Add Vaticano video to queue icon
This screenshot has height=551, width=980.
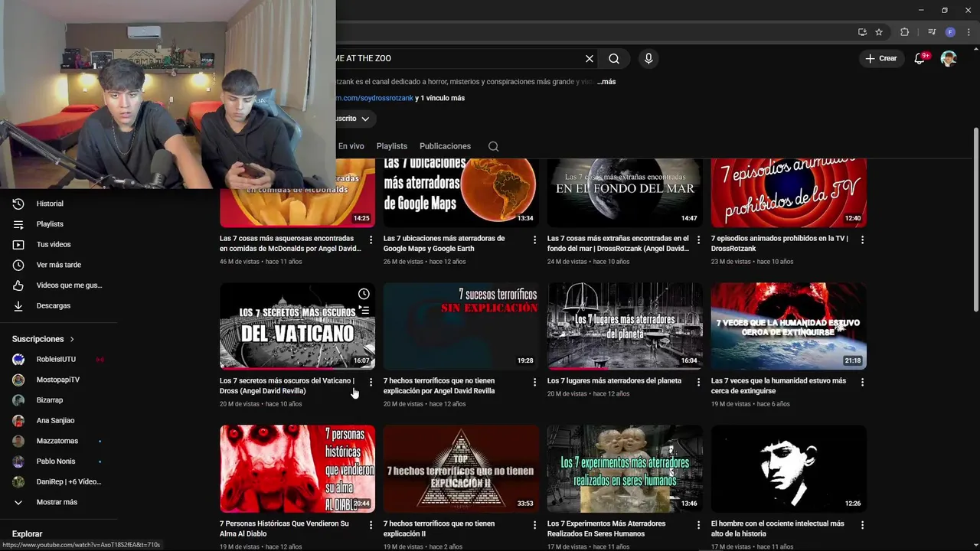364,311
